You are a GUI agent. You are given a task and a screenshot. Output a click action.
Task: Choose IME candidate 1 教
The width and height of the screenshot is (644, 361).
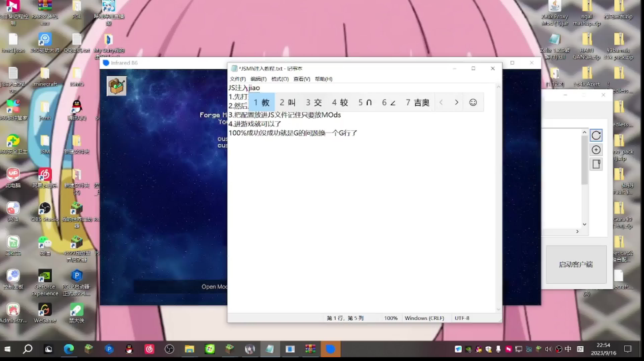click(x=262, y=102)
